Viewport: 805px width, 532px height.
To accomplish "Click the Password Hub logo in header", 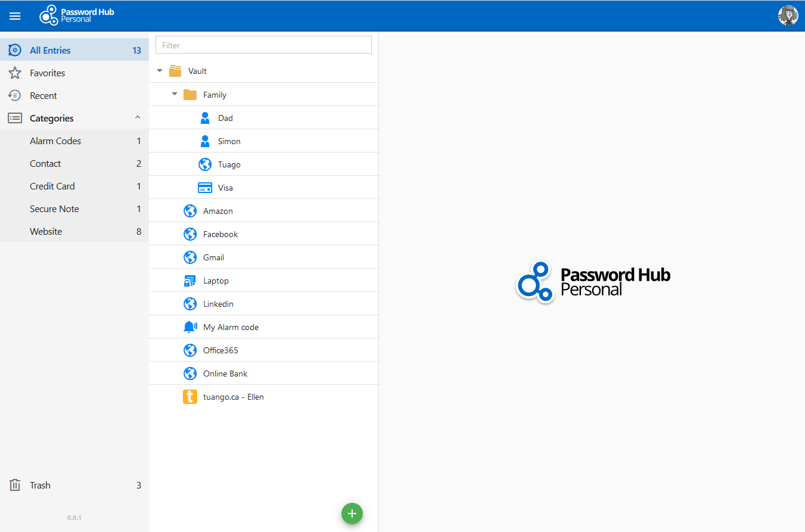I will click(76, 15).
